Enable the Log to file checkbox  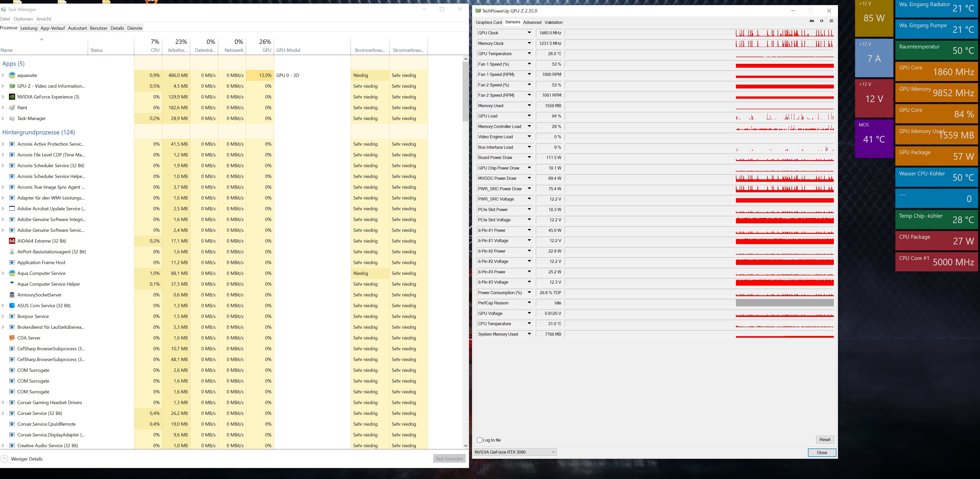coord(479,440)
